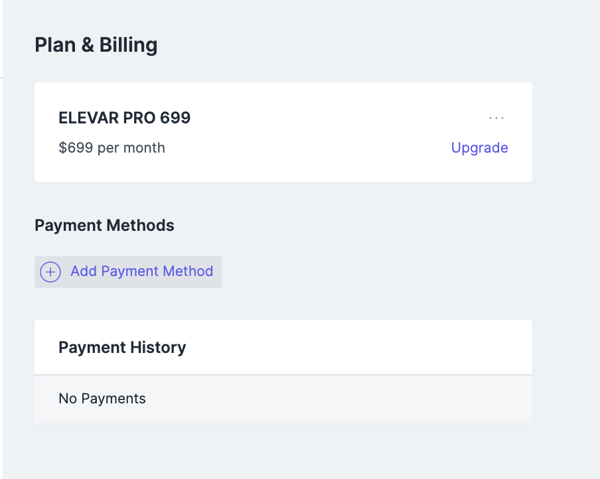Screen dimensions: 600x479
Task: Click the word History in Payment History
Action: 158,347
